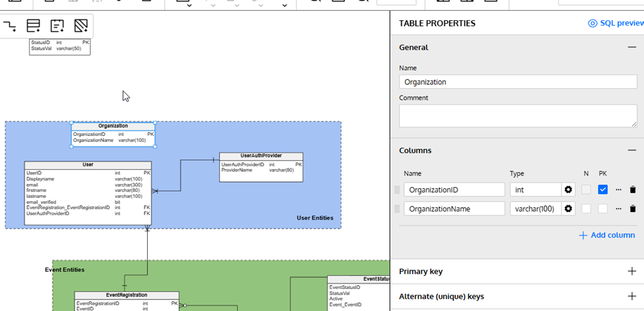This screenshot has width=644, height=311.
Task: Delete the OrganizationID column with trash icon
Action: [633, 189]
